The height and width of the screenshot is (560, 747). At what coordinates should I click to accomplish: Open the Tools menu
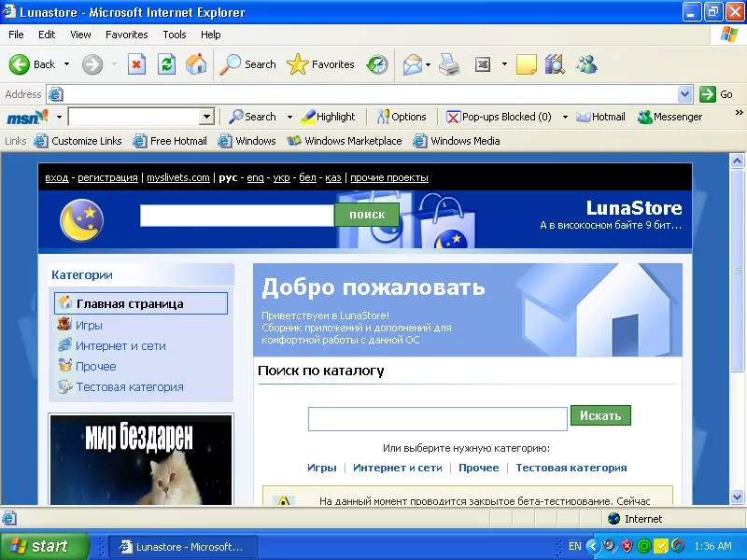(x=175, y=35)
